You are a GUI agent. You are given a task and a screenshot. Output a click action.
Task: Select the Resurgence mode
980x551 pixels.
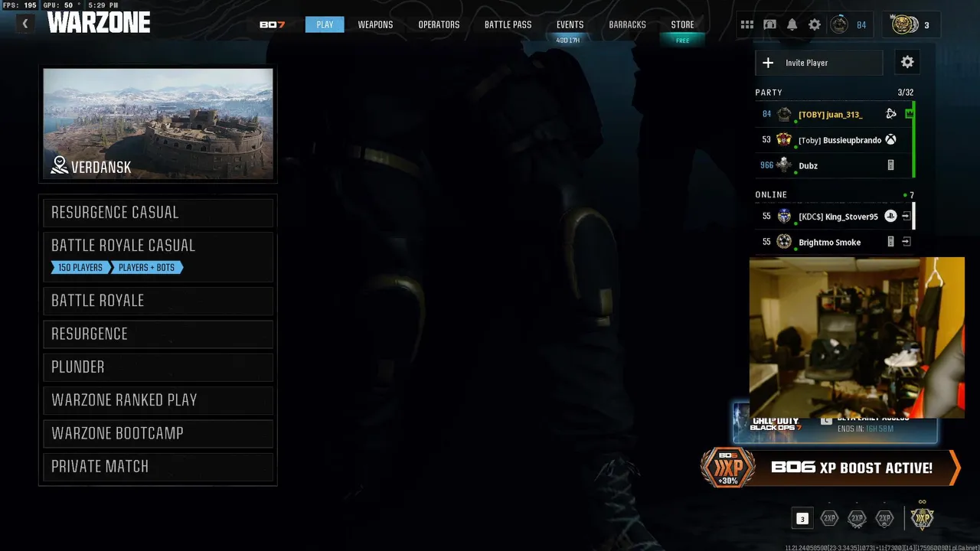(x=158, y=334)
